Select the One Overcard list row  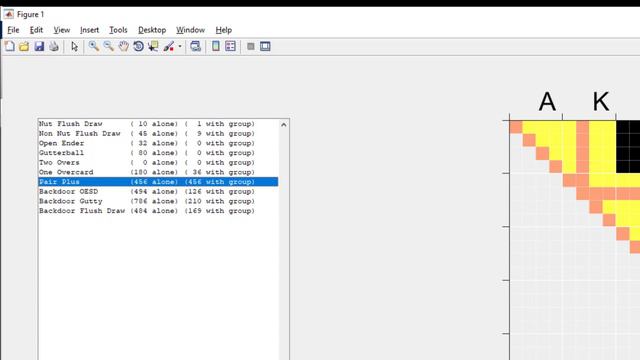158,172
